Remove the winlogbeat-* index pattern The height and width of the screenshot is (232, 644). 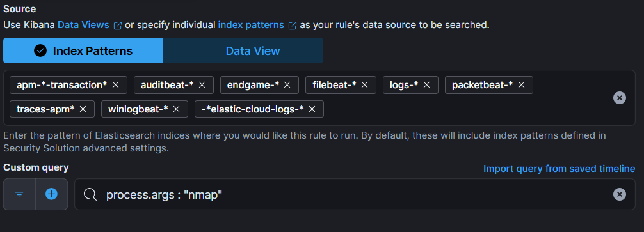pos(177,109)
